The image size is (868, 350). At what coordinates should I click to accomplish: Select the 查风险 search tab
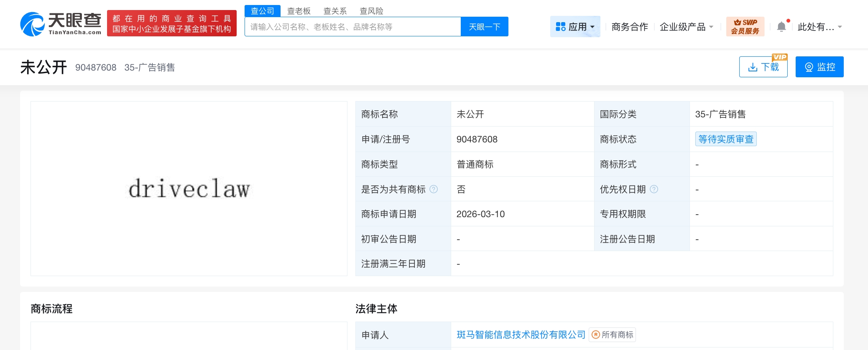pos(371,11)
